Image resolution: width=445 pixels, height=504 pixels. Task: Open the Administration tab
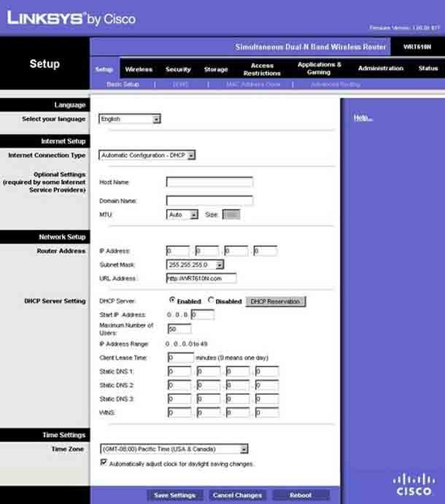(381, 69)
